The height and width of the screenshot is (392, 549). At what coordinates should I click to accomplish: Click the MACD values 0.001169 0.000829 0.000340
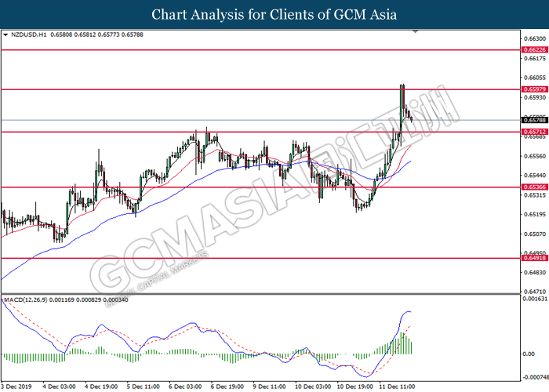89,300
